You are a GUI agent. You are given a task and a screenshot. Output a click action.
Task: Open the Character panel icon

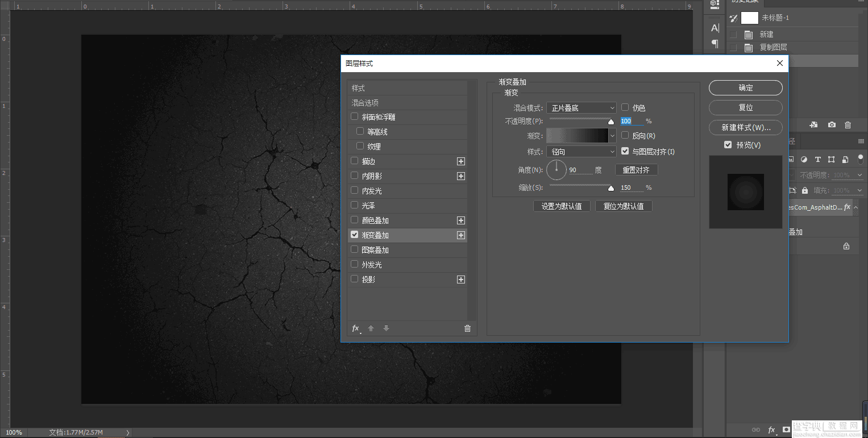click(715, 28)
